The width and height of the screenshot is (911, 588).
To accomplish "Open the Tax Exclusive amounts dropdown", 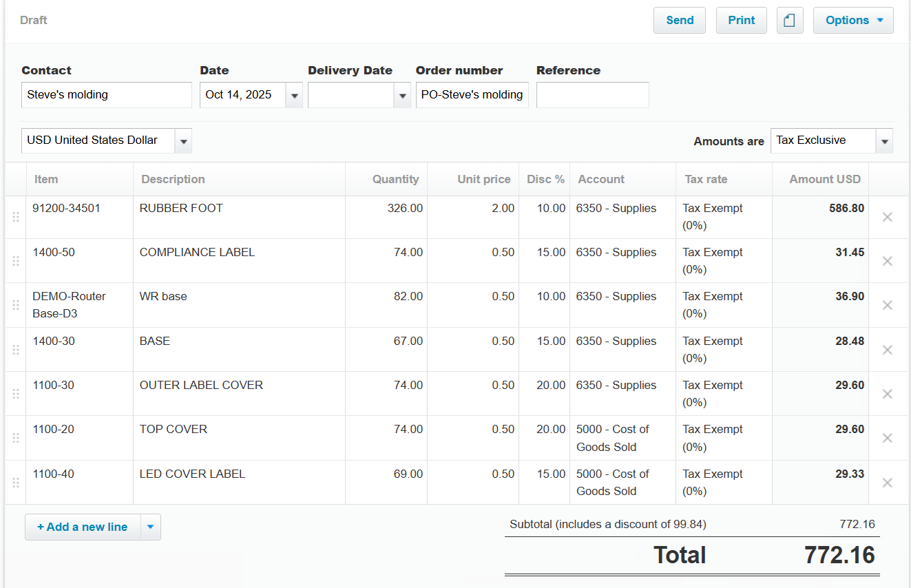I will 884,141.
